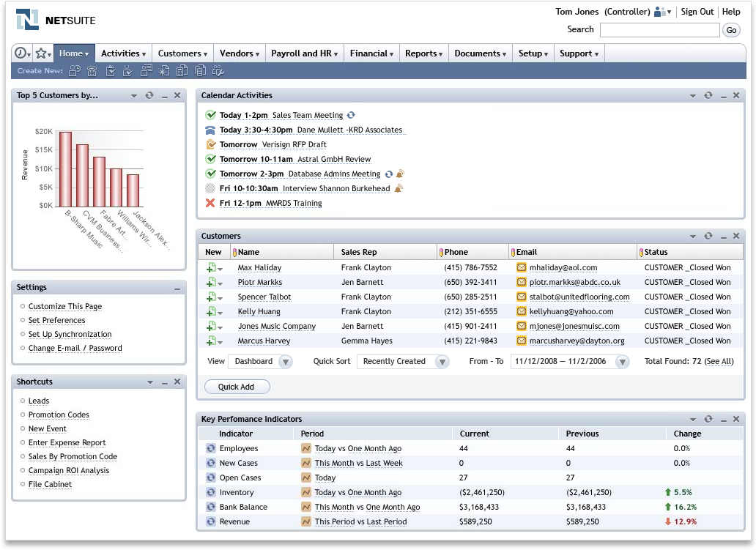756x550 pixels.
Task: Click trend graph icon in Bank Balance row
Action: click(305, 507)
